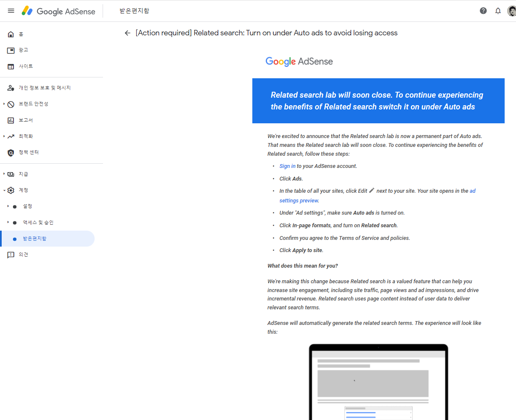Screen dimensions: 516x420
Task: Click the 'Click Apply to site.' step
Action: 301,250
